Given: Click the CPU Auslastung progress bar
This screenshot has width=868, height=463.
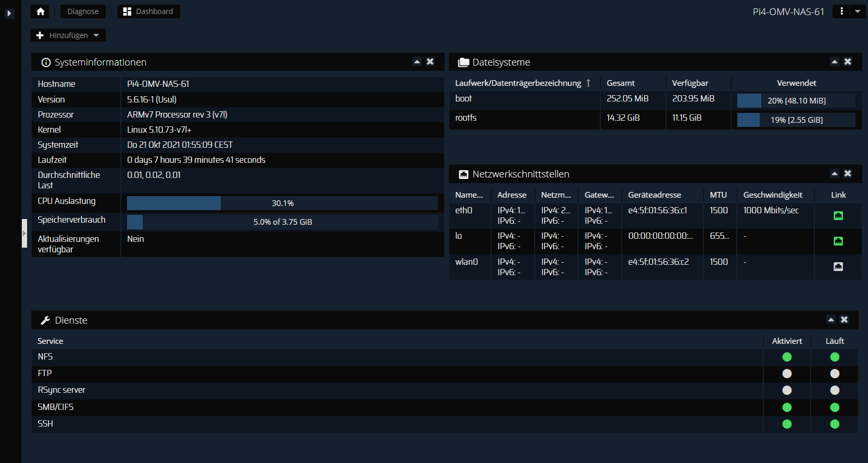Looking at the screenshot, I should click(282, 203).
